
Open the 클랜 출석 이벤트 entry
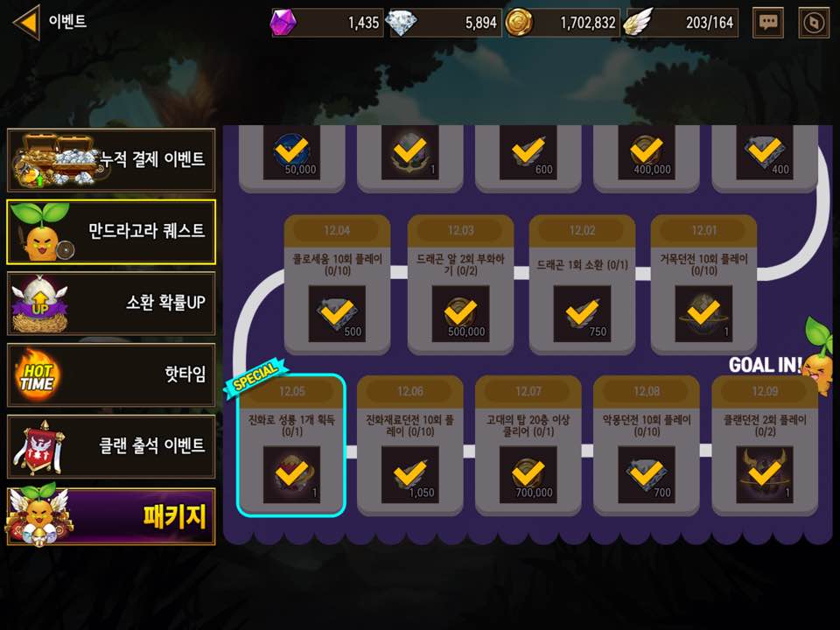(x=111, y=445)
